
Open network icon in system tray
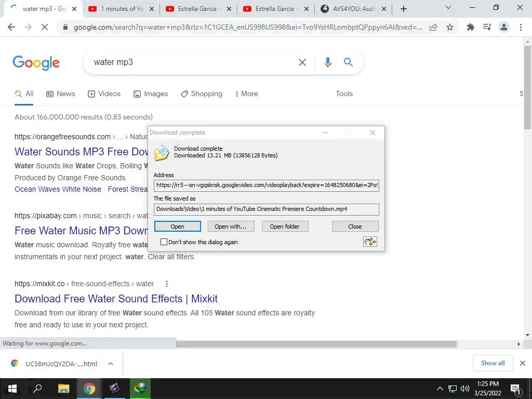453,389
